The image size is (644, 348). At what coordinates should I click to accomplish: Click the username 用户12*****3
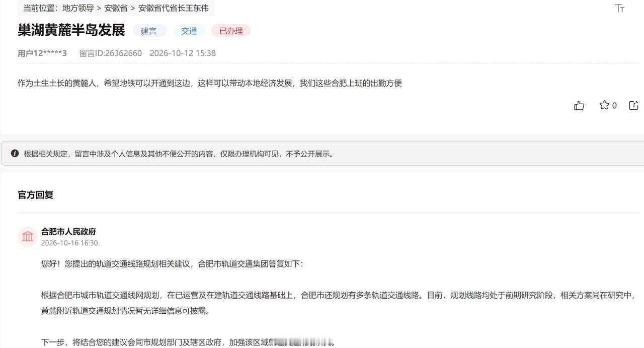click(42, 53)
